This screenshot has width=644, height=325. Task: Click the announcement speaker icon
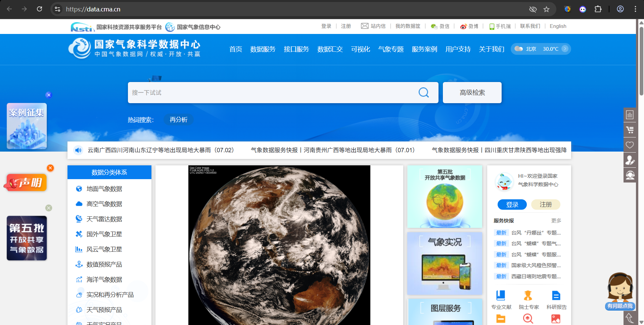point(78,150)
